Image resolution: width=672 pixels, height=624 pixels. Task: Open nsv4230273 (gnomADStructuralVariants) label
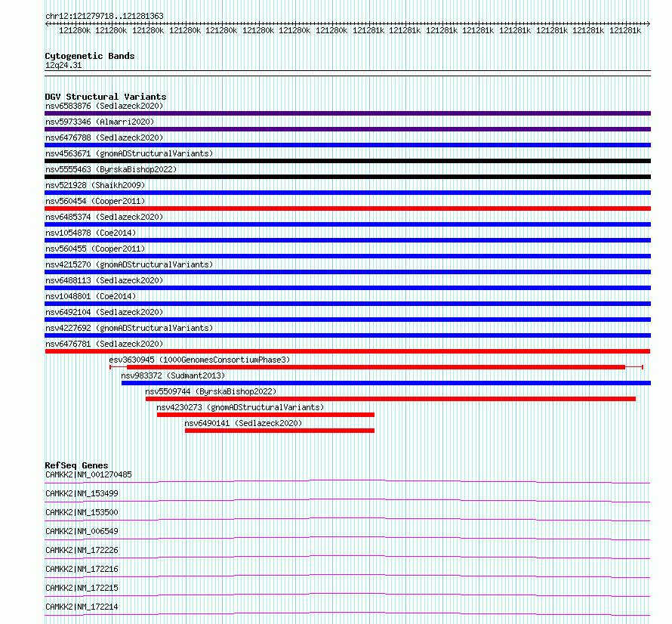click(240, 407)
